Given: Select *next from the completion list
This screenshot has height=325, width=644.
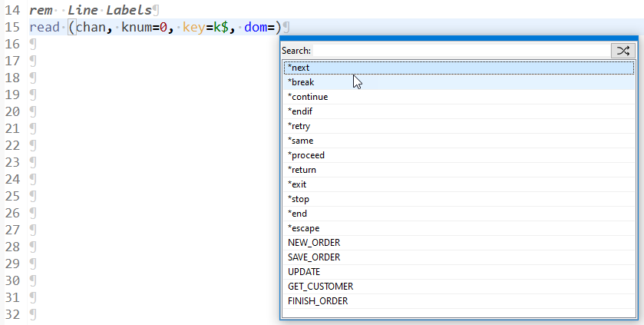Looking at the screenshot, I should pyautogui.click(x=299, y=68).
